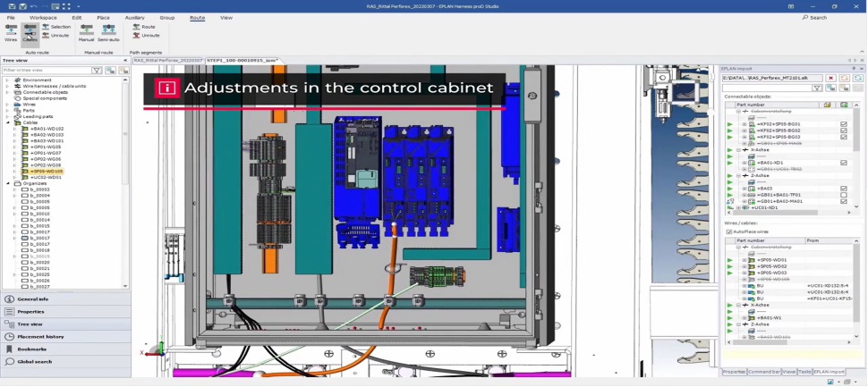
Task: Collapse the Tree view panel with double arrow
Action: point(125,60)
